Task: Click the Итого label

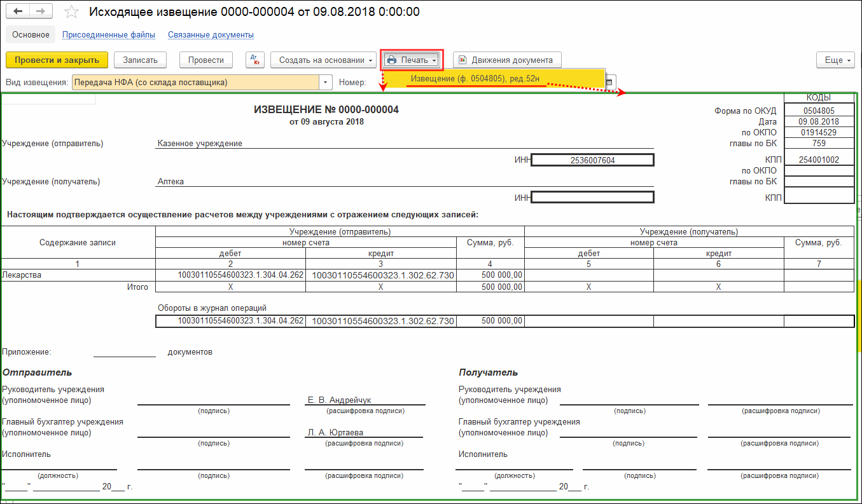Action: pyautogui.click(x=137, y=287)
